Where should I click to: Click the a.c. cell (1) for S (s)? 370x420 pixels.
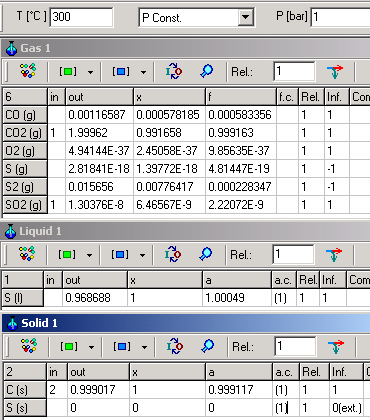[286, 407]
